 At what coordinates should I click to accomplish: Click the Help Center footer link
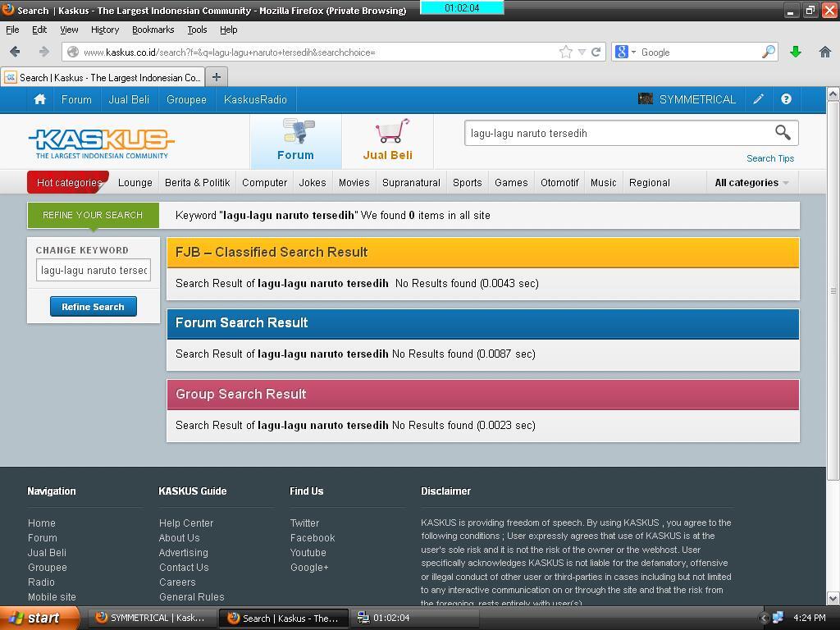(186, 523)
